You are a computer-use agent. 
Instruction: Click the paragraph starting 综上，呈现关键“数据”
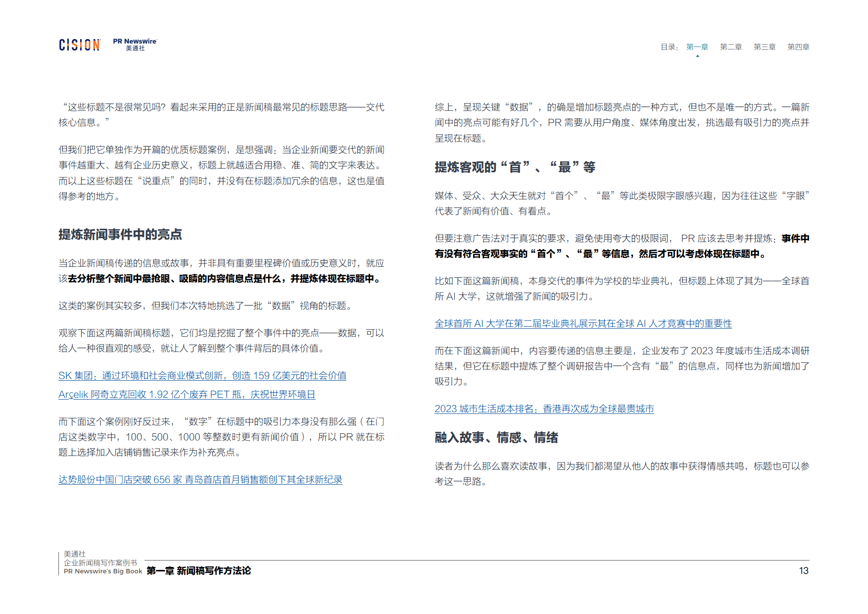pyautogui.click(x=622, y=123)
